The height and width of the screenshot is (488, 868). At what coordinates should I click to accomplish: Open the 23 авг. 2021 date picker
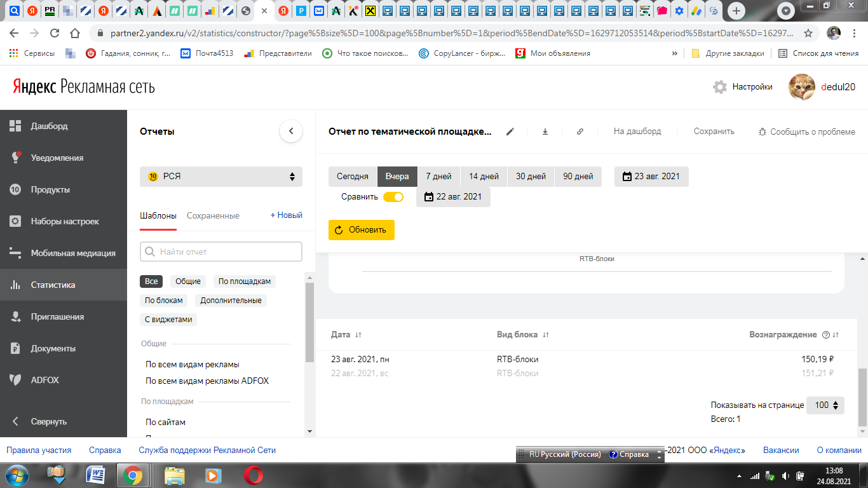[x=651, y=177]
